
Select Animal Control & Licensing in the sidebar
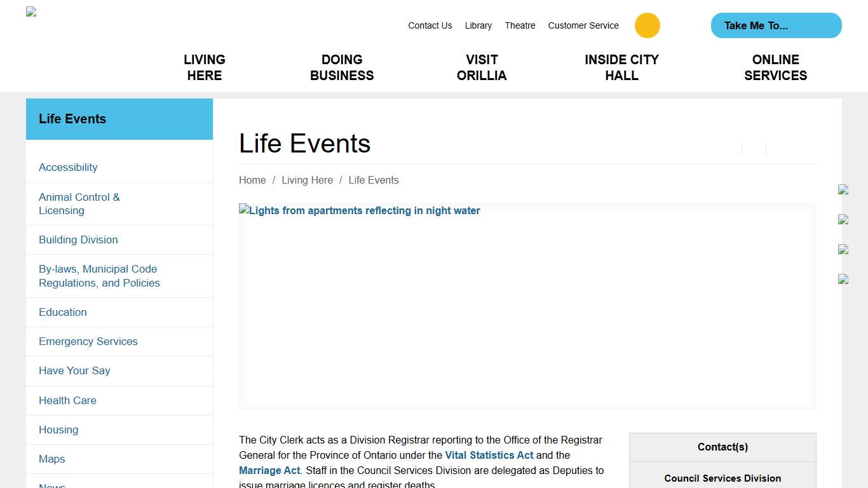tap(79, 203)
